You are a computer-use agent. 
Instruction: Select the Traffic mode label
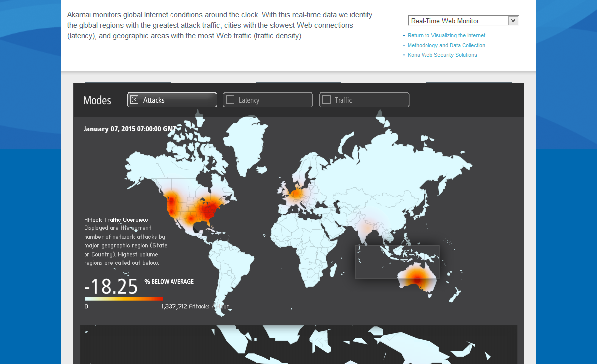343,100
